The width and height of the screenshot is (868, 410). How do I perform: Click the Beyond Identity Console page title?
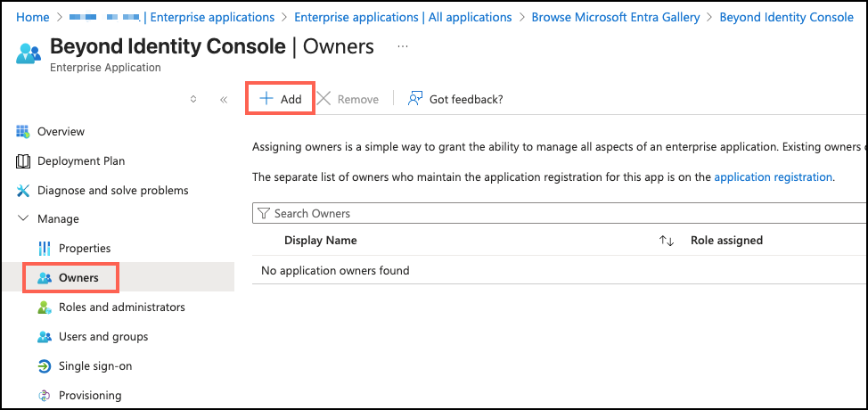click(168, 46)
